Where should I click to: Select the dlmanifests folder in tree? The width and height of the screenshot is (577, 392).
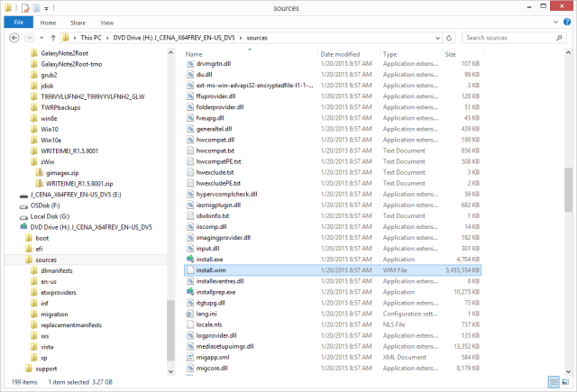click(57, 270)
